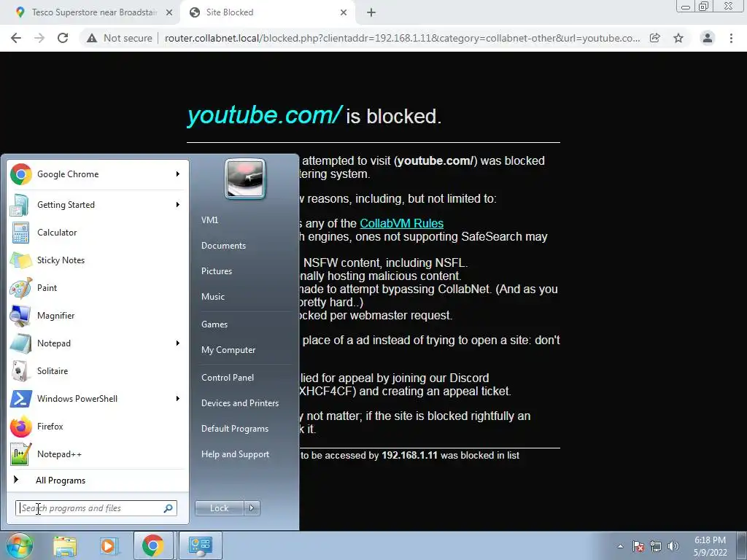Launch Getting Started program icon
747x560 pixels.
point(20,205)
